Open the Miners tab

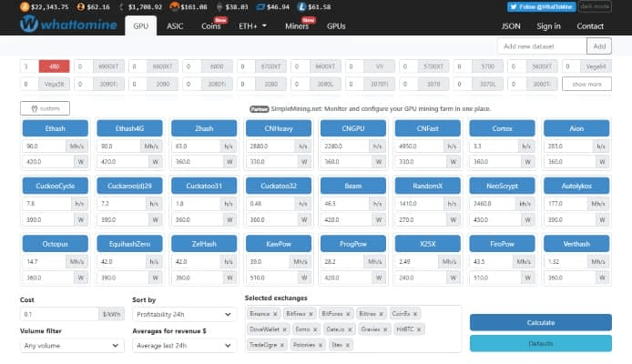297,26
